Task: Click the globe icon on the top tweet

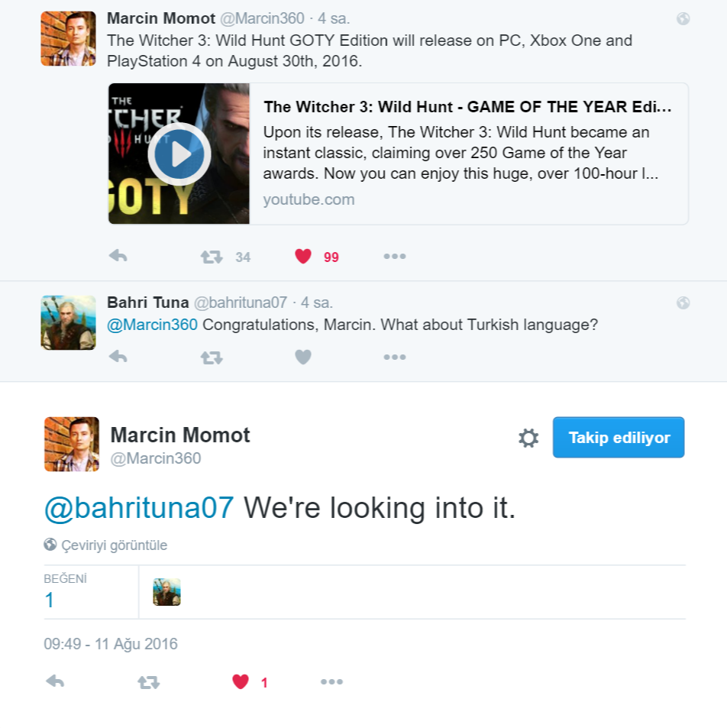Action: pyautogui.click(x=683, y=18)
